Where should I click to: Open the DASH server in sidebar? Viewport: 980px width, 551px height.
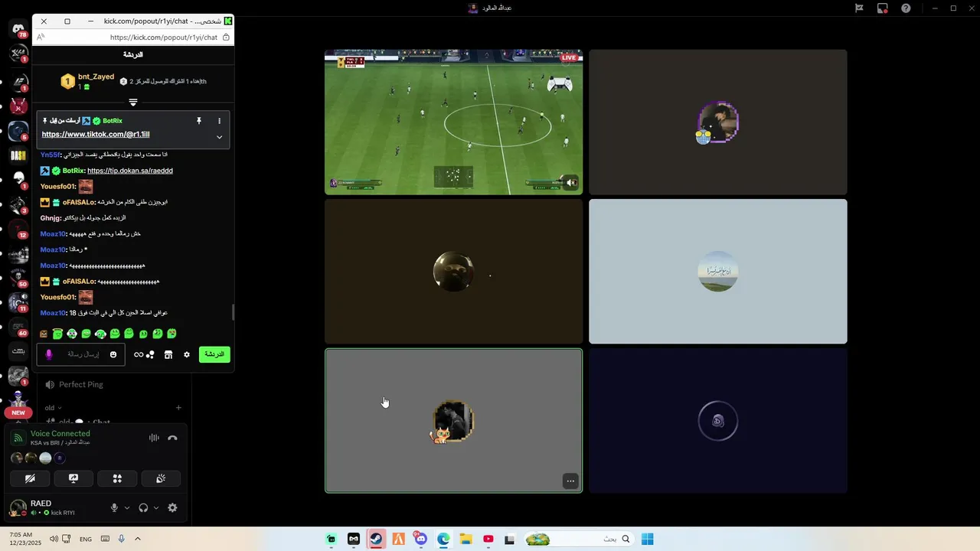[x=18, y=155]
